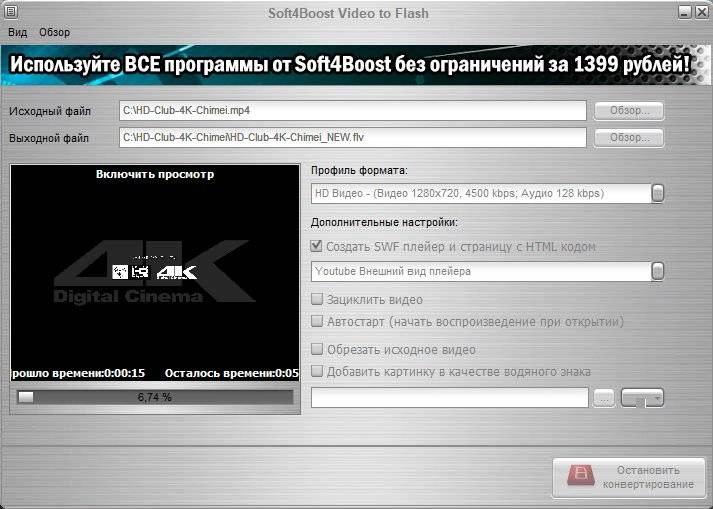713x509 pixels.
Task: Toggle Создать SWF плейер и страницу checkbox
Action: coord(316,246)
